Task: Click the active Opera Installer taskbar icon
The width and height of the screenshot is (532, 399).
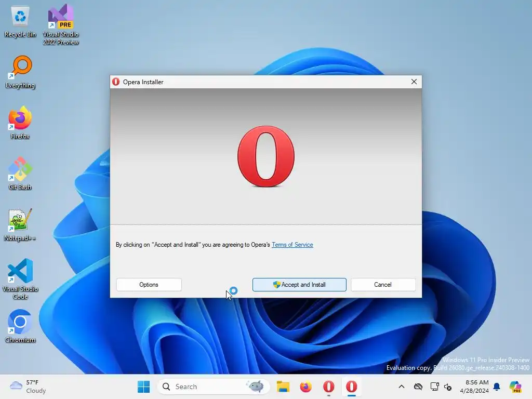Action: [x=352, y=387]
